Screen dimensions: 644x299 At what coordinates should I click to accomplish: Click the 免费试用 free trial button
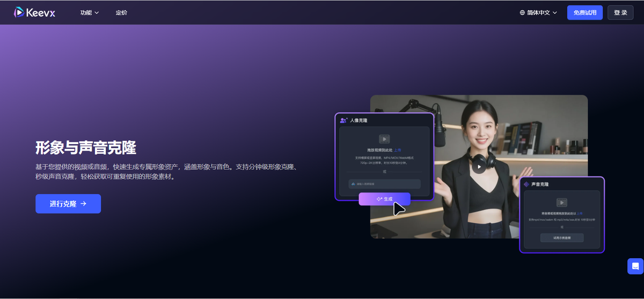[x=584, y=13]
